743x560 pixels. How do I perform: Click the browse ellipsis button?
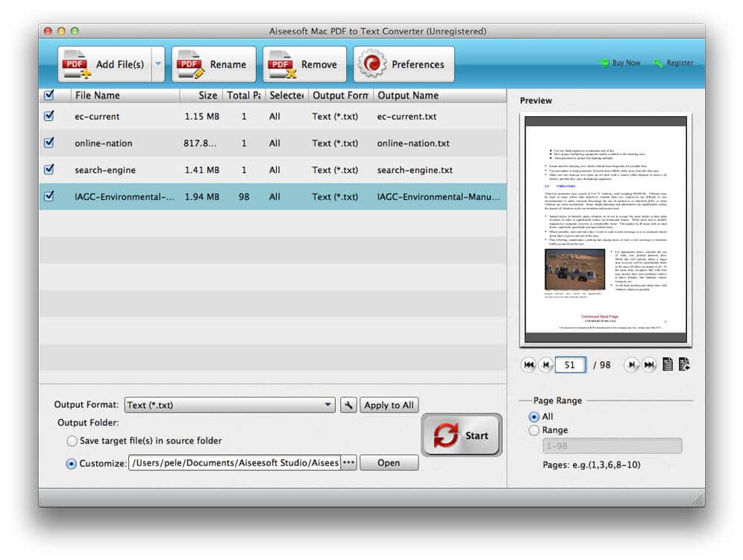349,463
